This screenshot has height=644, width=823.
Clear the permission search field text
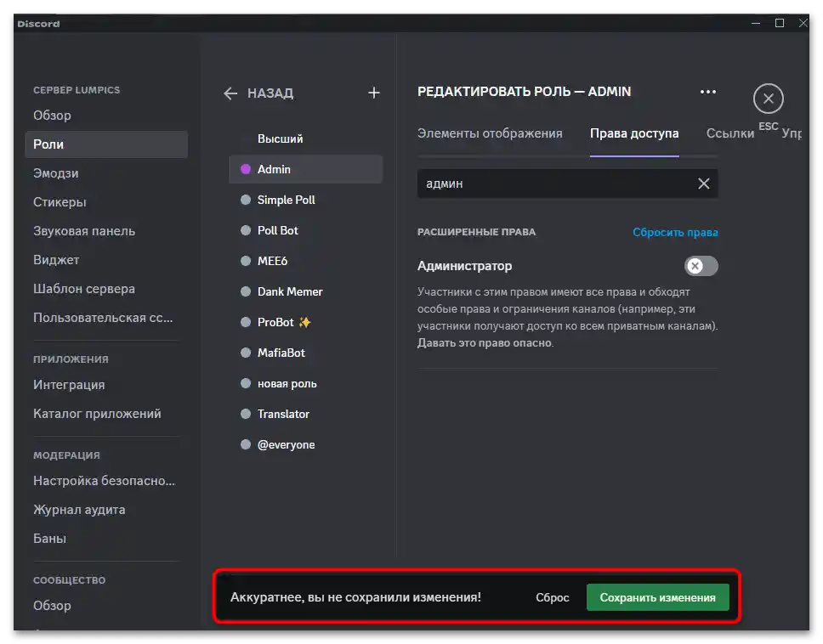tap(704, 184)
